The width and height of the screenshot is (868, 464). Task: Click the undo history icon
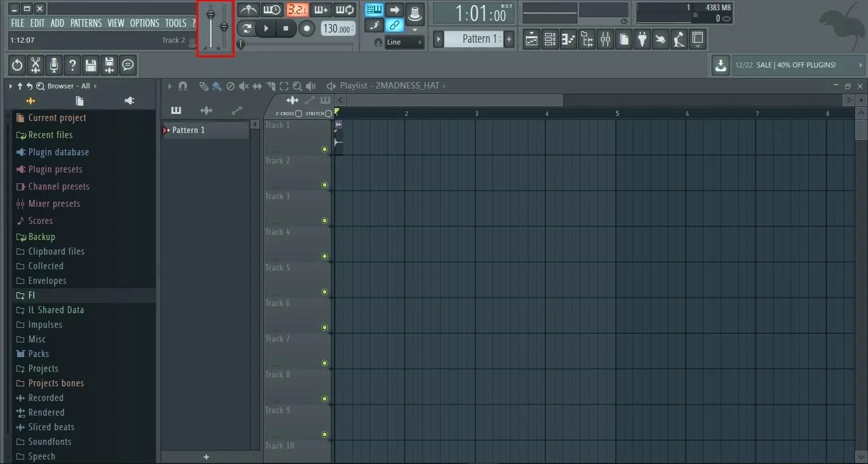(17, 65)
